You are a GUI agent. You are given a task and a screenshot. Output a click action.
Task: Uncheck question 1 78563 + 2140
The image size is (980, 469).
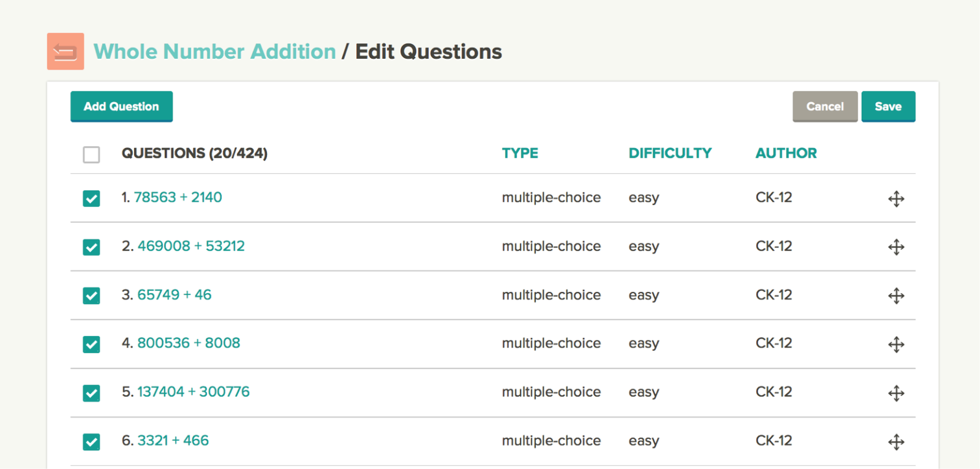[91, 199]
